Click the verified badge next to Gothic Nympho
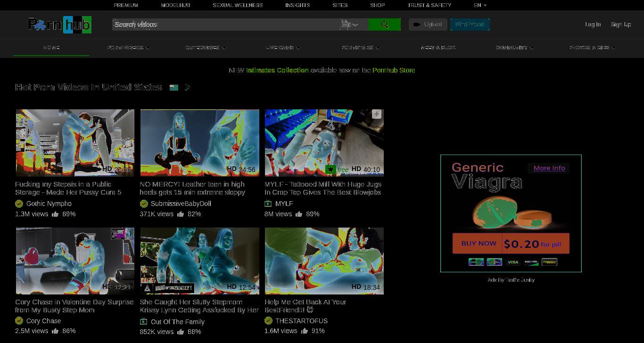644x343 pixels. tap(19, 204)
